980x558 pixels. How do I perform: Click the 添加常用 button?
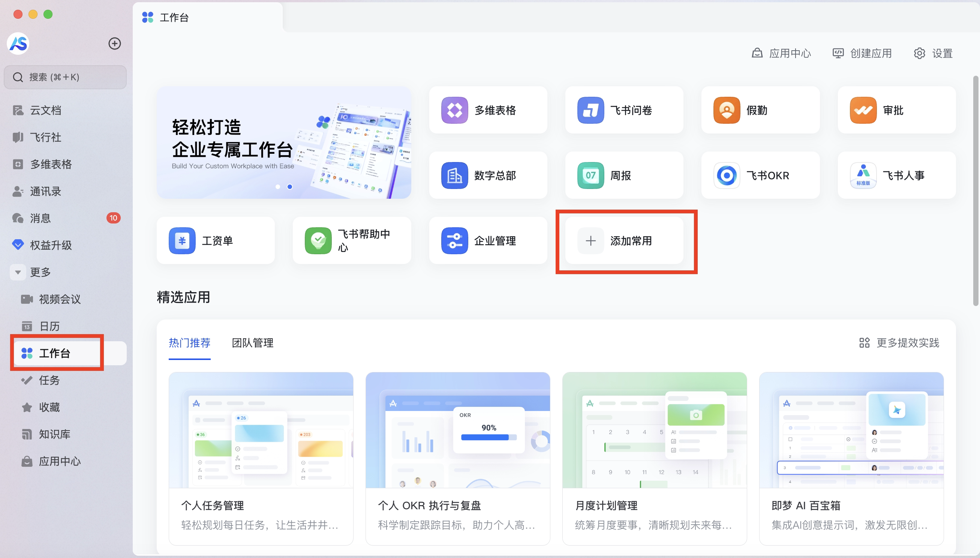[624, 241]
